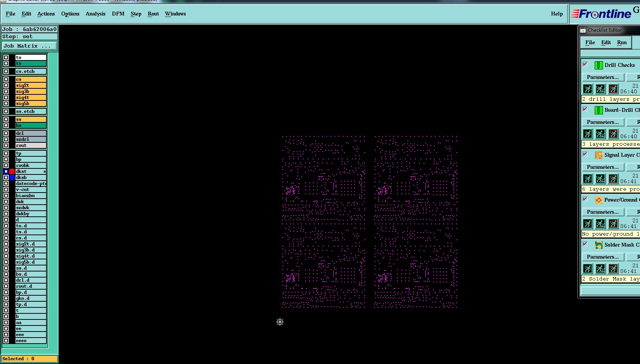Click Power/Ground running-man icon with red arrow
The width and height of the screenshot is (640, 364).
pos(600,224)
